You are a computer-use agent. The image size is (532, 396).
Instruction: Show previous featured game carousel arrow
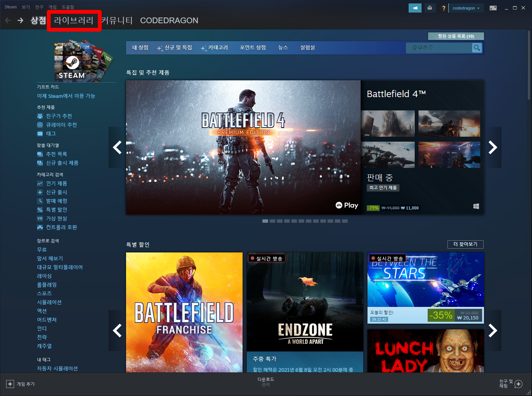click(x=117, y=147)
